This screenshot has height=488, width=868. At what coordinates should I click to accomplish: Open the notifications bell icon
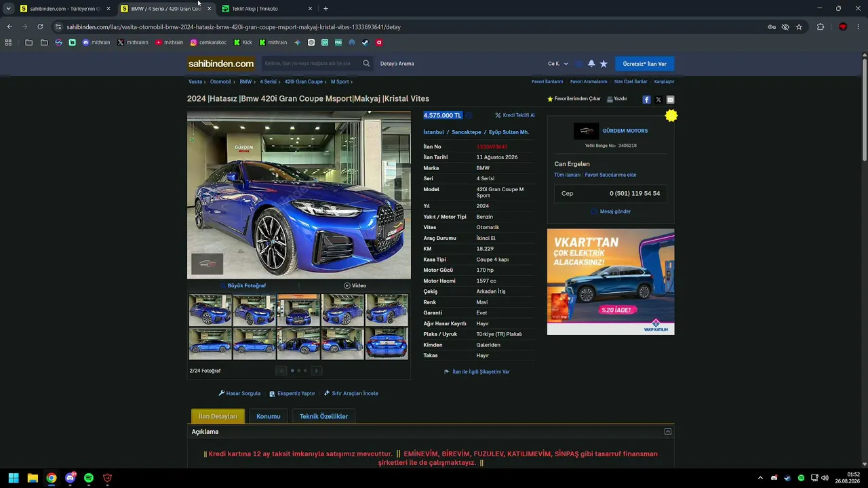[x=591, y=64]
